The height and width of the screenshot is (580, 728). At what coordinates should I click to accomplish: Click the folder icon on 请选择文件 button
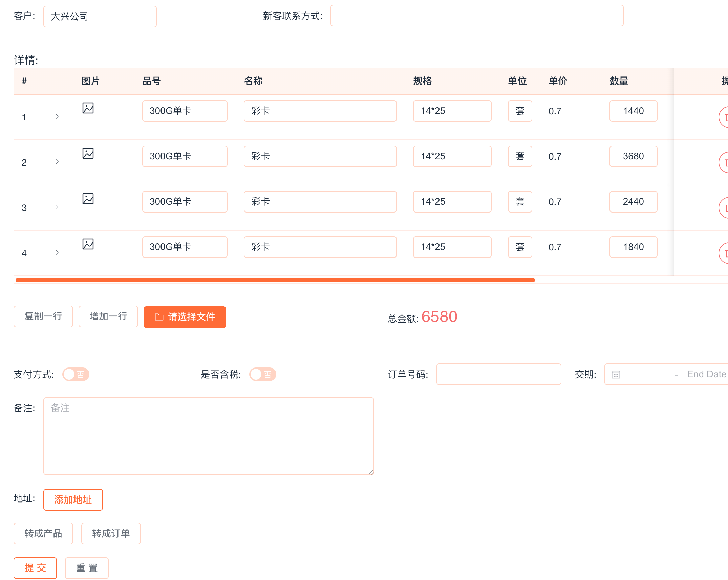[159, 317]
